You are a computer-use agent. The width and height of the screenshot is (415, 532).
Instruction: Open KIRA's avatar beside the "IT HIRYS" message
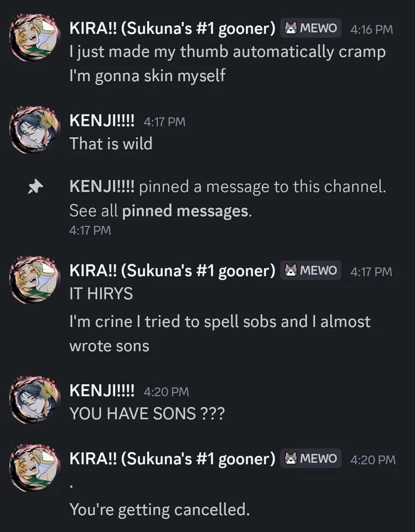tap(36, 280)
